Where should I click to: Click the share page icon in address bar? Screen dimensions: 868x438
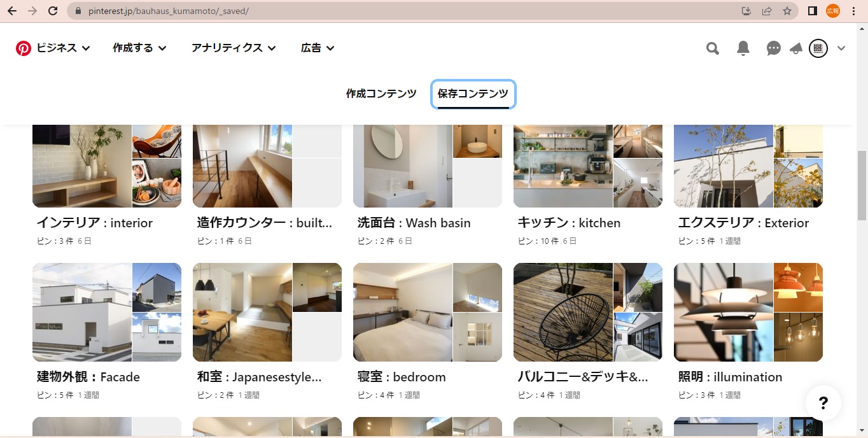(767, 11)
